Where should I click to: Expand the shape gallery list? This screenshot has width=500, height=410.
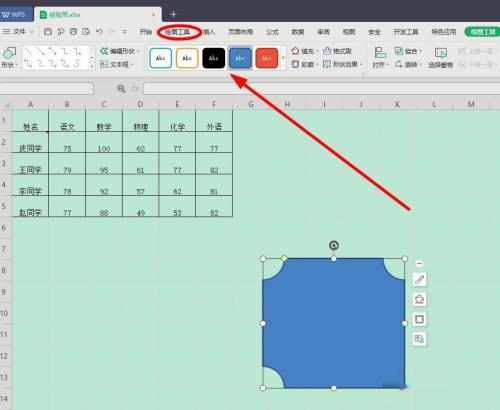pos(92,66)
